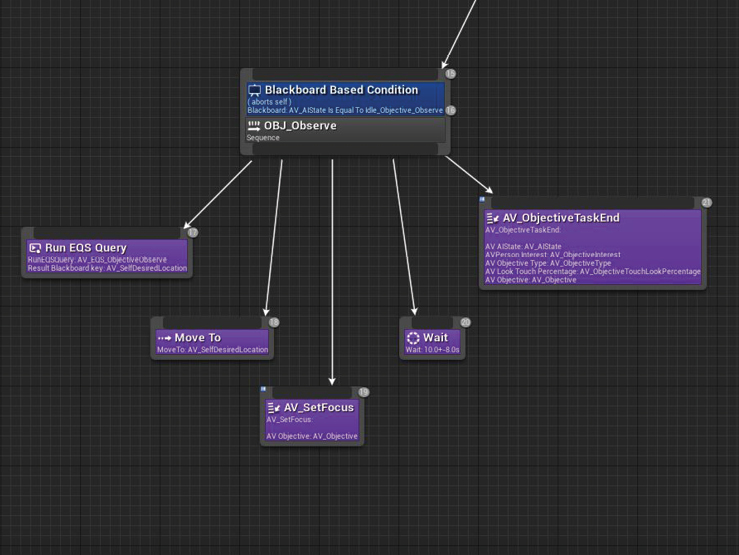Click execution index badge 16 beside OBJ_Observe
This screenshot has width=739, height=555.
tap(451, 110)
